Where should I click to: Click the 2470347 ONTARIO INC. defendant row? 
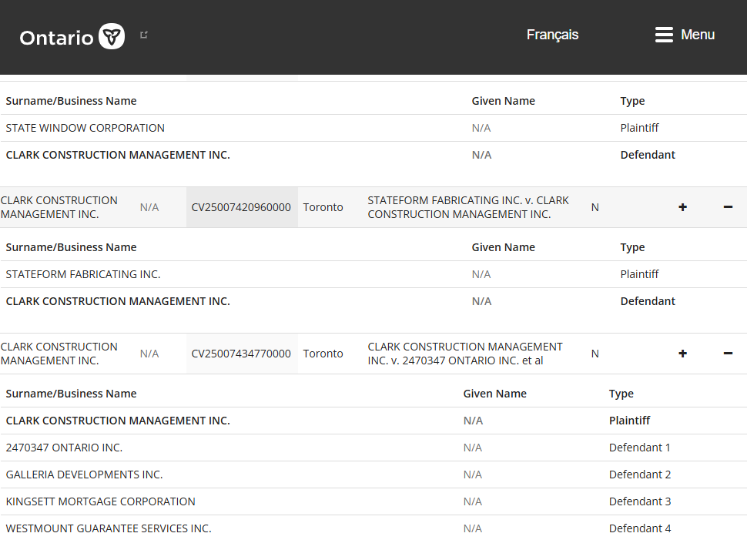coord(64,448)
